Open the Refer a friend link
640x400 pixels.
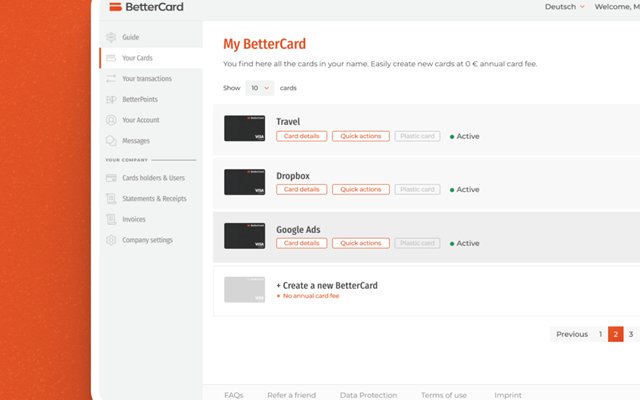pos(291,395)
